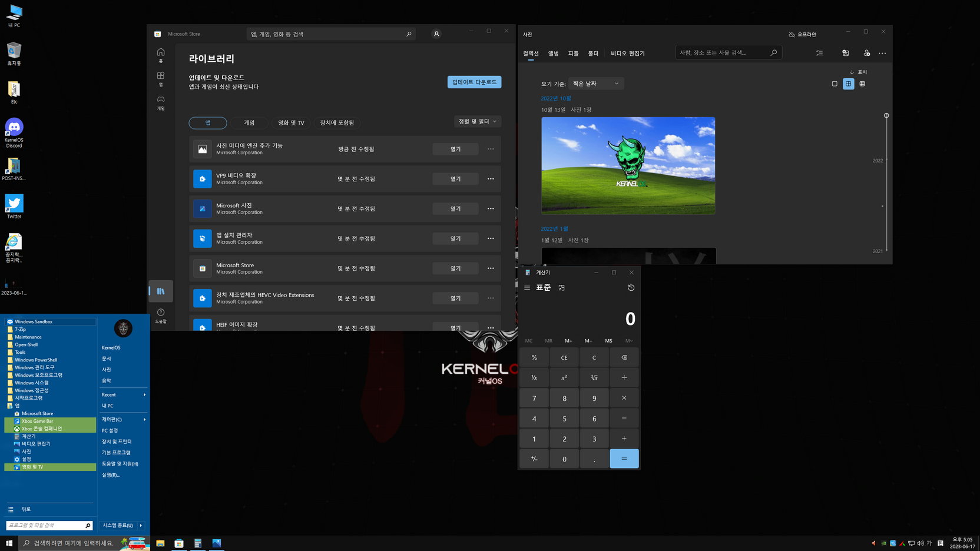Select 장치에 포함됨 filter chip
This screenshot has height=551, width=980.
tap(337, 122)
